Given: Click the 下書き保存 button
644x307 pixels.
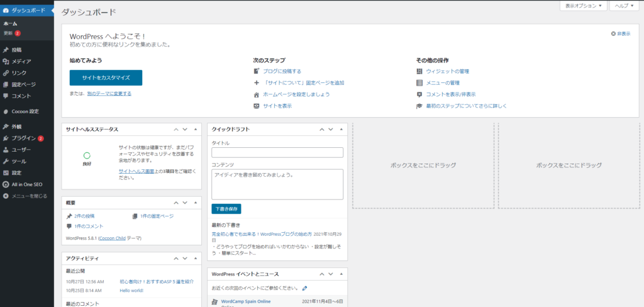Looking at the screenshot, I should click(x=226, y=209).
